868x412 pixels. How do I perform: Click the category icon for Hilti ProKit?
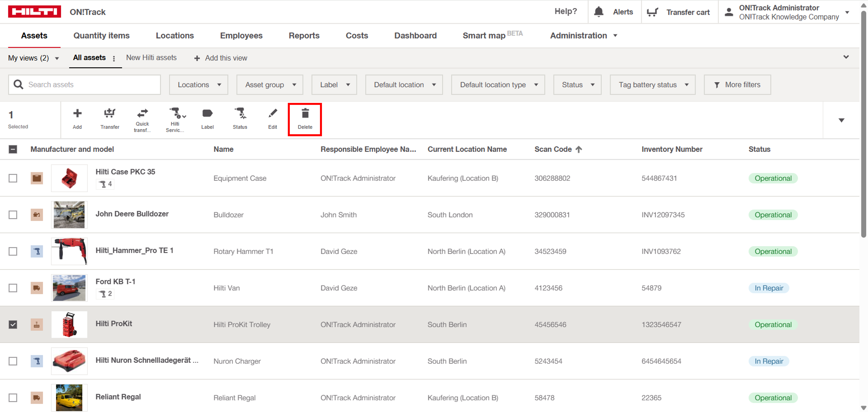(37, 325)
